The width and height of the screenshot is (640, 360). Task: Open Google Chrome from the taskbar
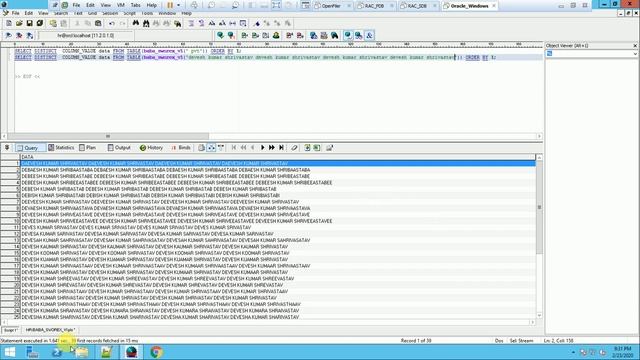156,352
